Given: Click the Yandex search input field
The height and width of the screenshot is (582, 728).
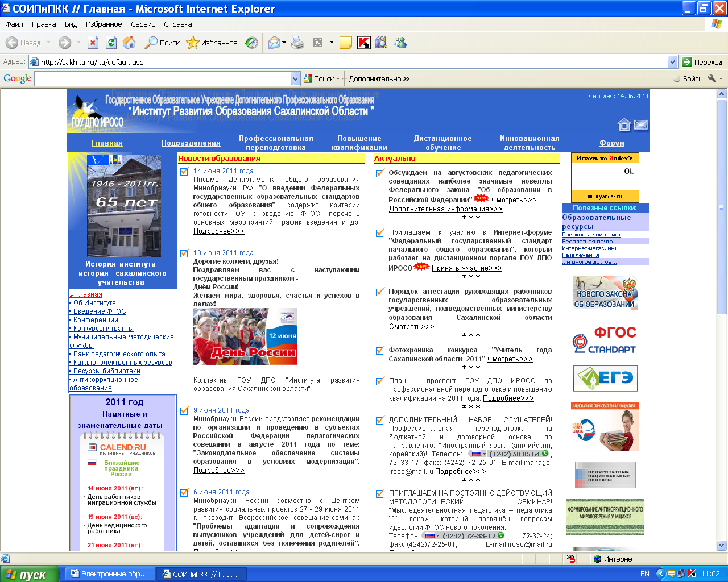Looking at the screenshot, I should (x=599, y=171).
